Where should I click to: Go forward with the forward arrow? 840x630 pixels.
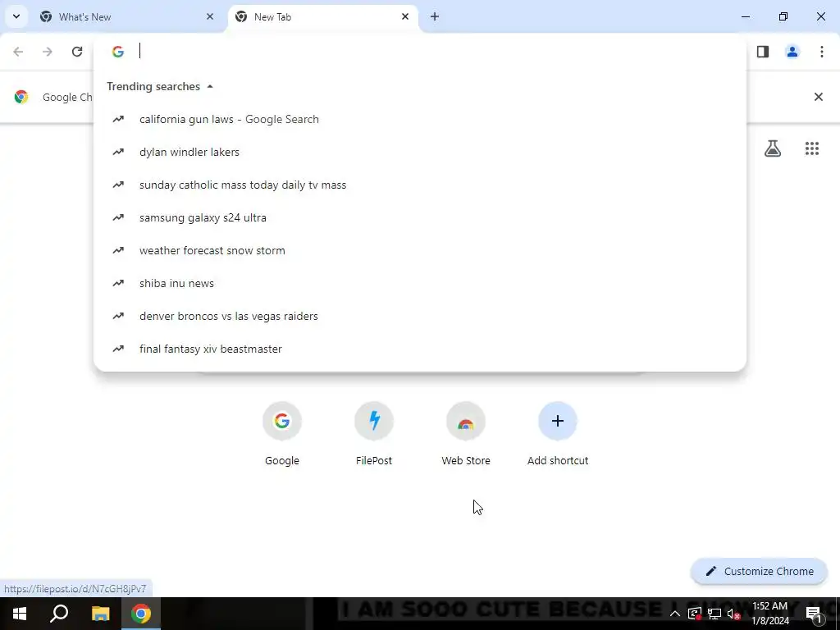pyautogui.click(x=48, y=52)
